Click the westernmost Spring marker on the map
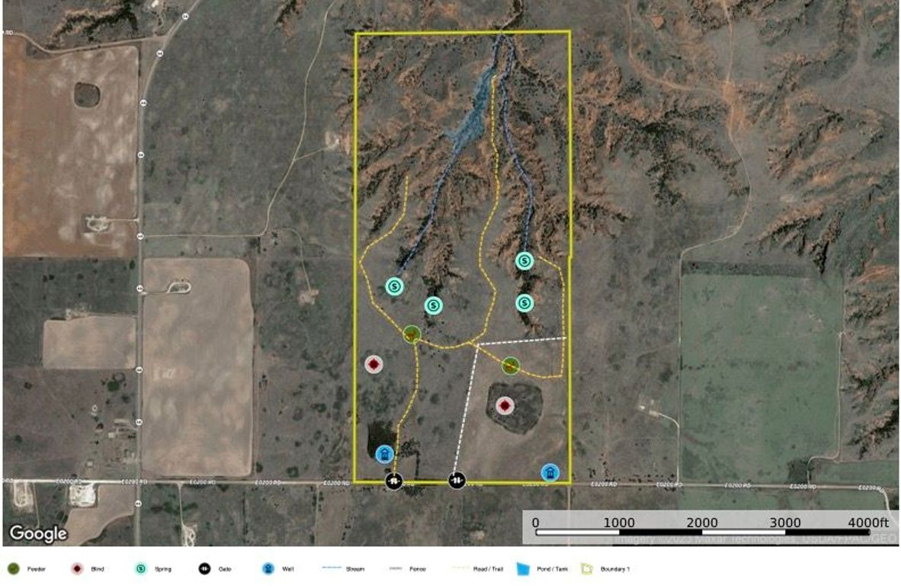Screen dimensions: 901x588 point(394,286)
